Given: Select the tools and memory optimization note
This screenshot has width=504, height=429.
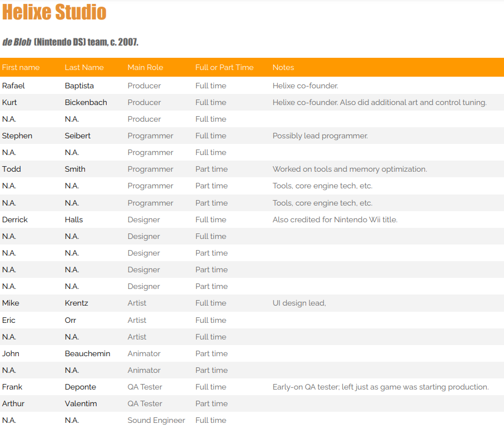Looking at the screenshot, I should [350, 169].
